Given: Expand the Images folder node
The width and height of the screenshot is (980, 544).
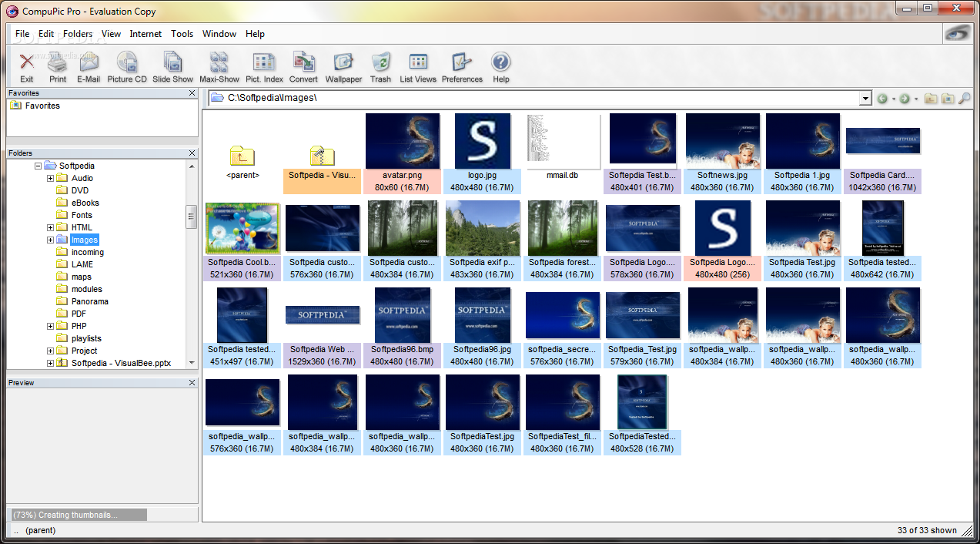Looking at the screenshot, I should coord(50,240).
